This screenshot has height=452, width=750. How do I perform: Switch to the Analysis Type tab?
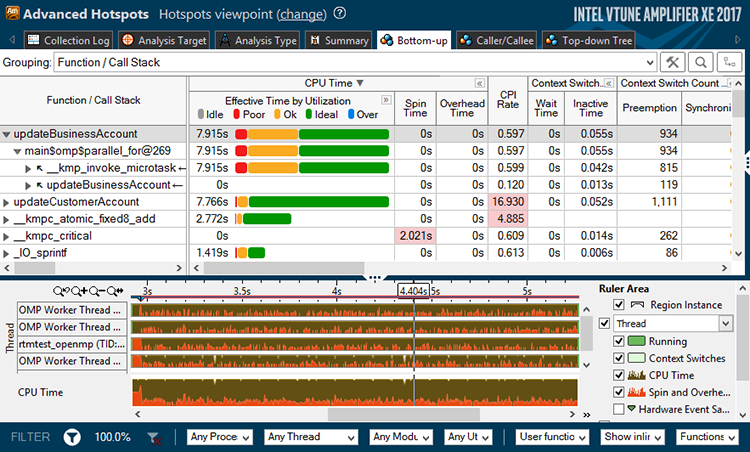tap(257, 40)
